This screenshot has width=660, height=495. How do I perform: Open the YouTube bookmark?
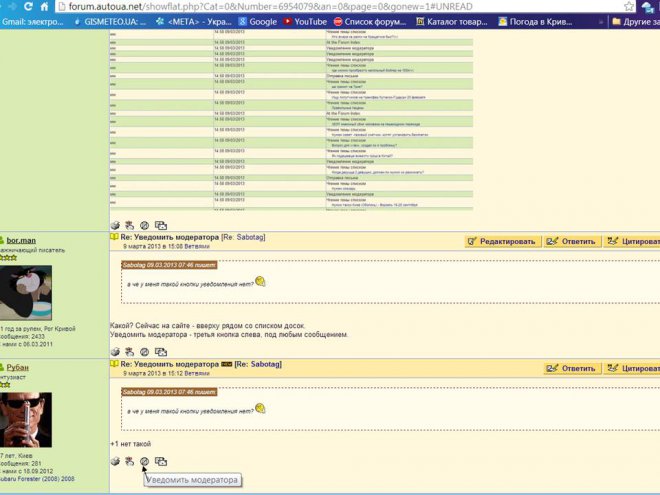(304, 21)
